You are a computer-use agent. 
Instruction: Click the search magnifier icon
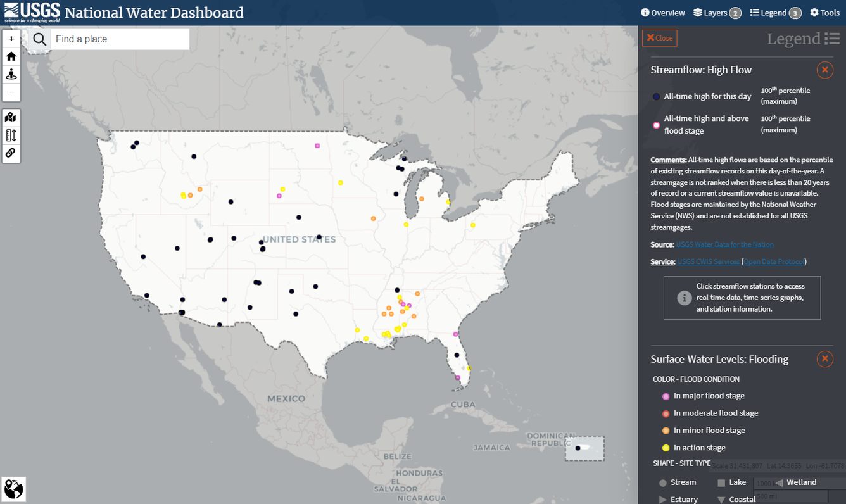point(39,39)
